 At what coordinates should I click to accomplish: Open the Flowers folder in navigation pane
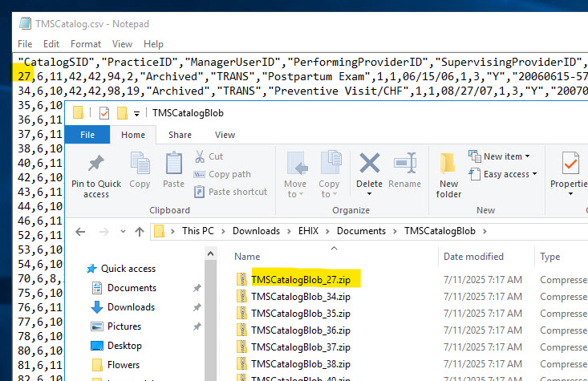coord(116,364)
